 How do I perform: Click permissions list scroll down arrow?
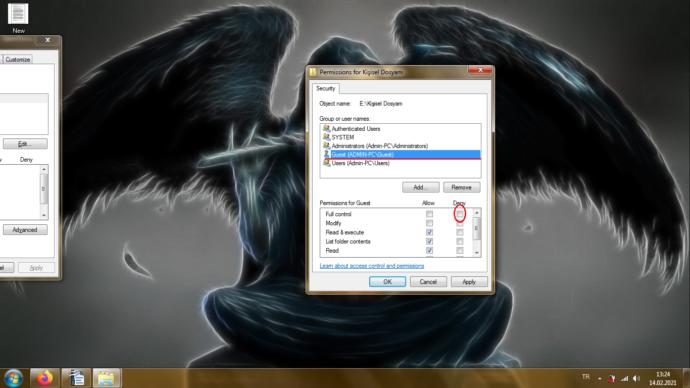click(x=476, y=253)
